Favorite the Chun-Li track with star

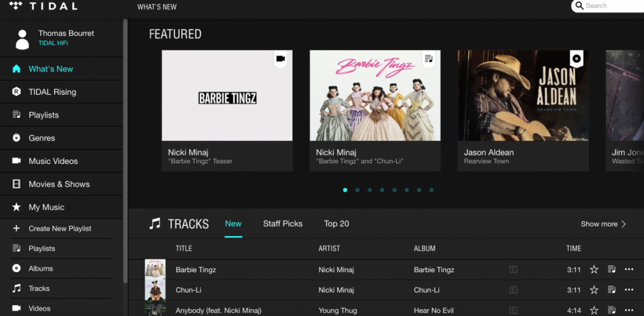coord(594,290)
